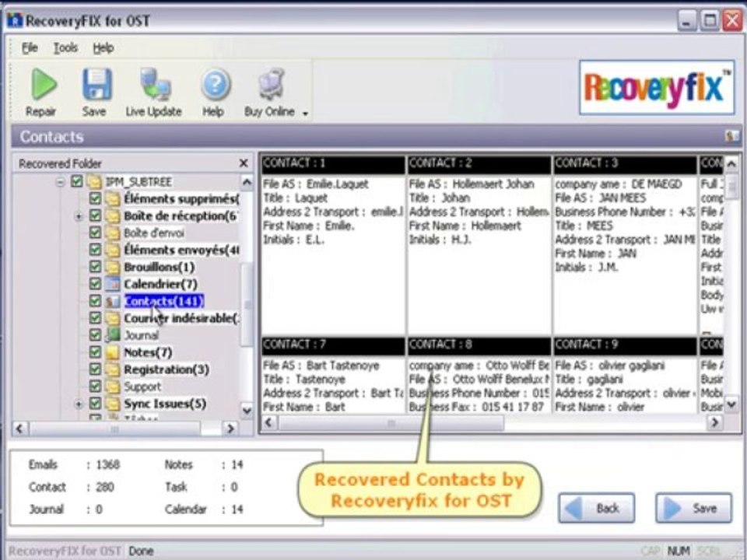The width and height of the screenshot is (747, 560).
Task: Select the Contacts(141) folder label
Action: [164, 302]
